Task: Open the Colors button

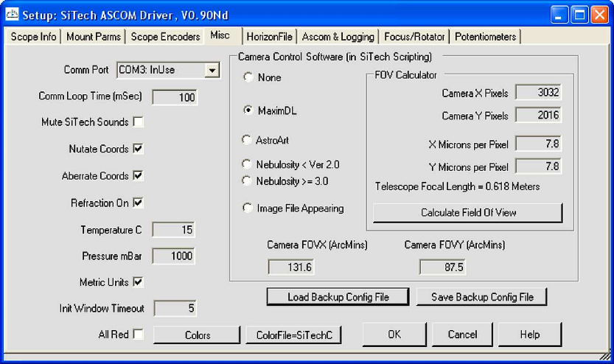Action: point(197,335)
